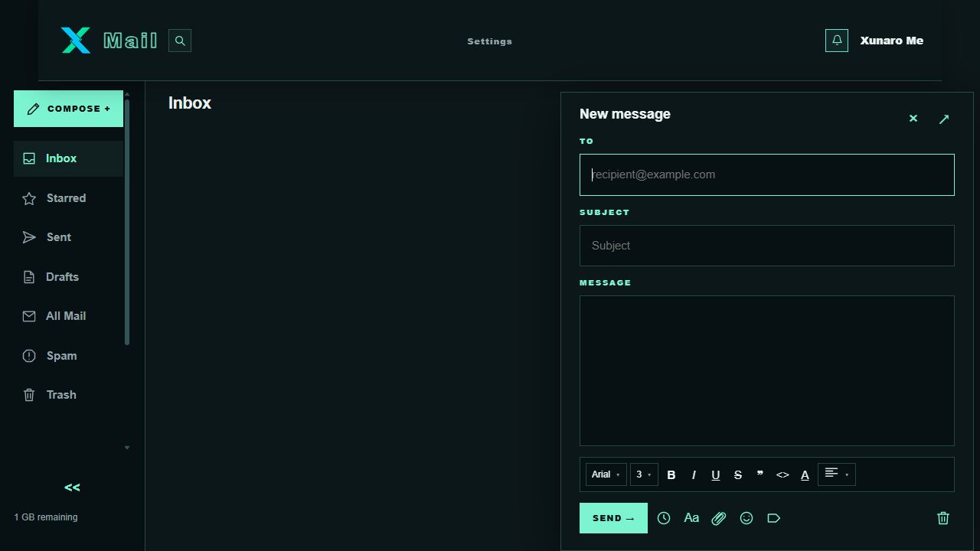This screenshot has width=980, height=551.
Task: Insert a block quote
Action: [x=760, y=474]
